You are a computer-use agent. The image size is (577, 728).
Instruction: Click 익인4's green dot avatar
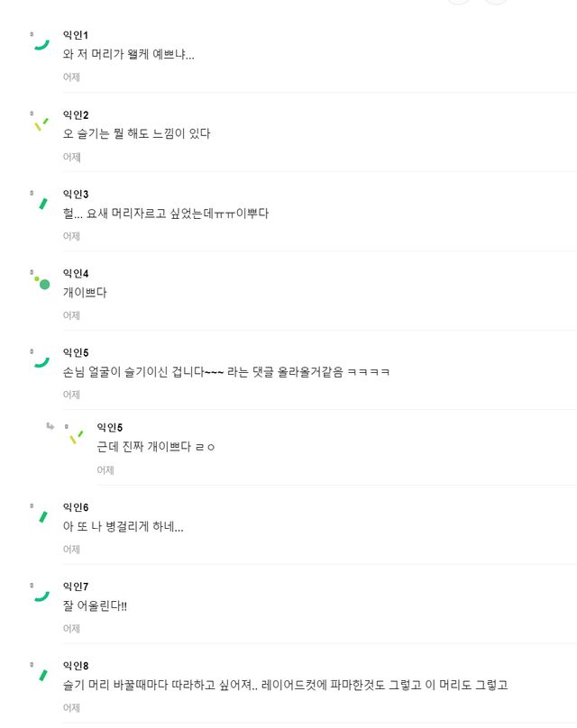[x=41, y=282]
